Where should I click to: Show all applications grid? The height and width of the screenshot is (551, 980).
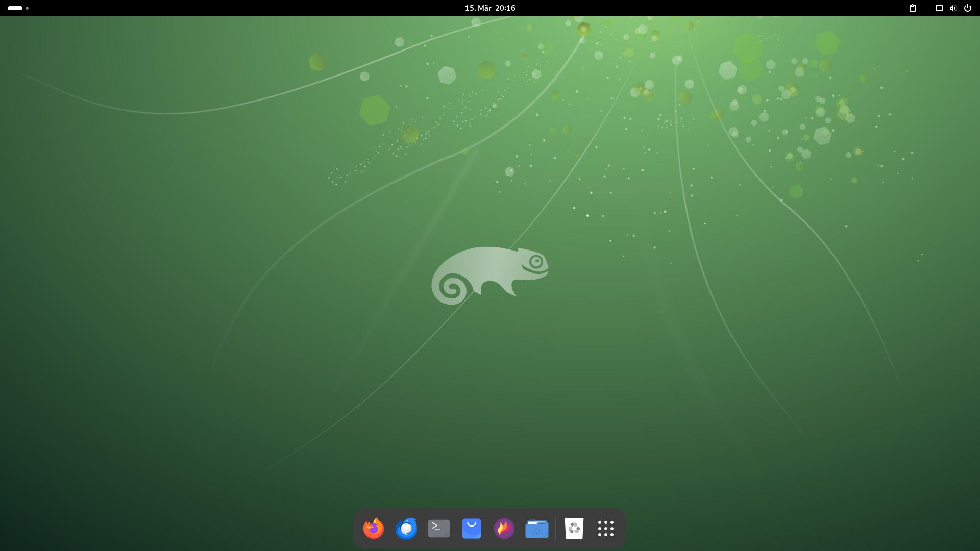click(x=606, y=529)
